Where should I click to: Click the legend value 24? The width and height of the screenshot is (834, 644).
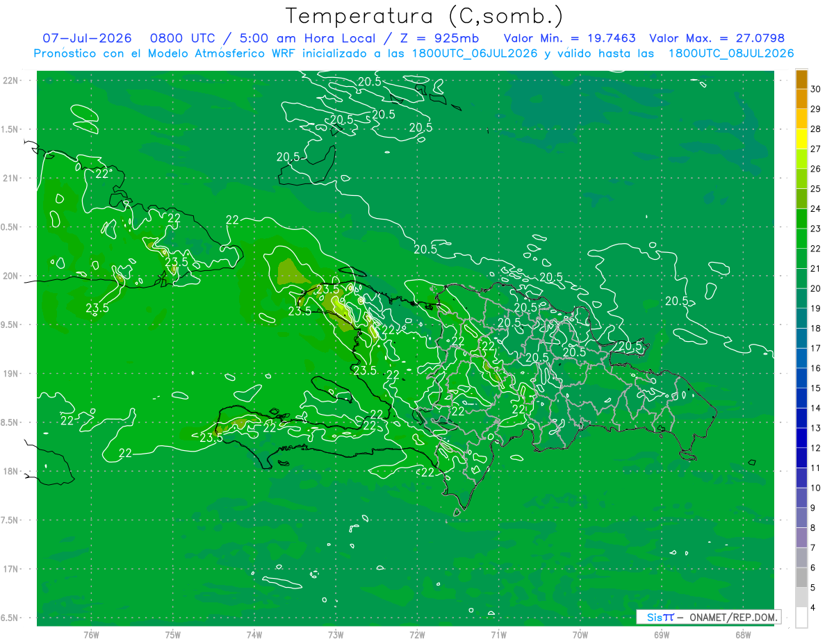pyautogui.click(x=816, y=208)
